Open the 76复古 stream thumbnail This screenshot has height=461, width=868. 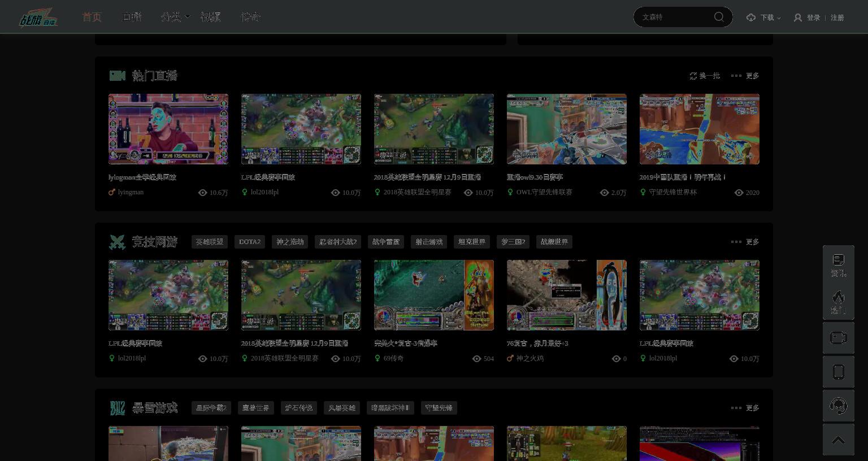point(567,295)
